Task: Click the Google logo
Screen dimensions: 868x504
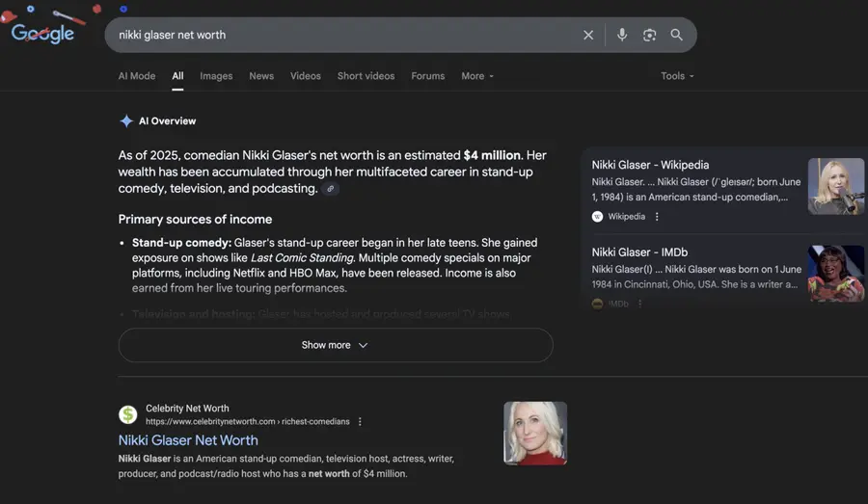Action: (x=42, y=34)
